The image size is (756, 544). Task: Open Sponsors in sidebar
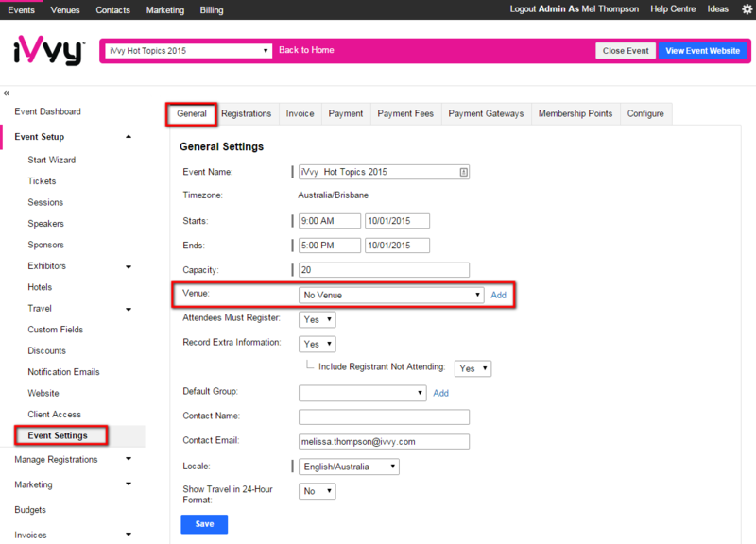pyautogui.click(x=45, y=245)
